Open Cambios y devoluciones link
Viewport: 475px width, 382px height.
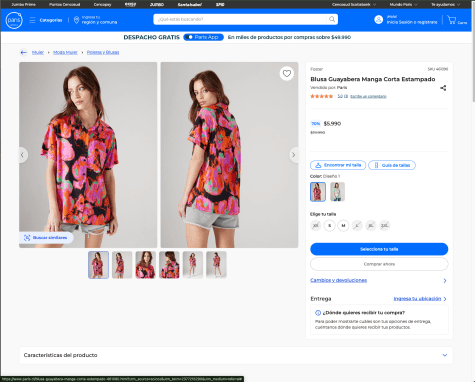point(338,280)
